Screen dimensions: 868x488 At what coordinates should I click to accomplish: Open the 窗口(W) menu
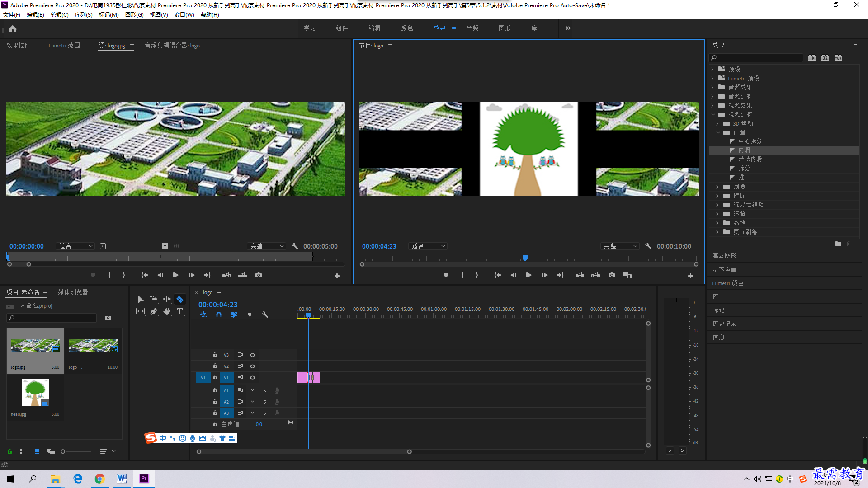pos(184,14)
